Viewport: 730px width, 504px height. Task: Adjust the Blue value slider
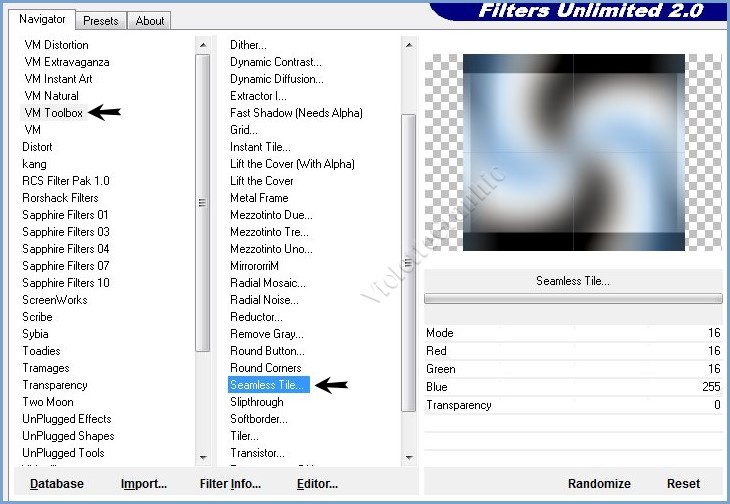572,387
